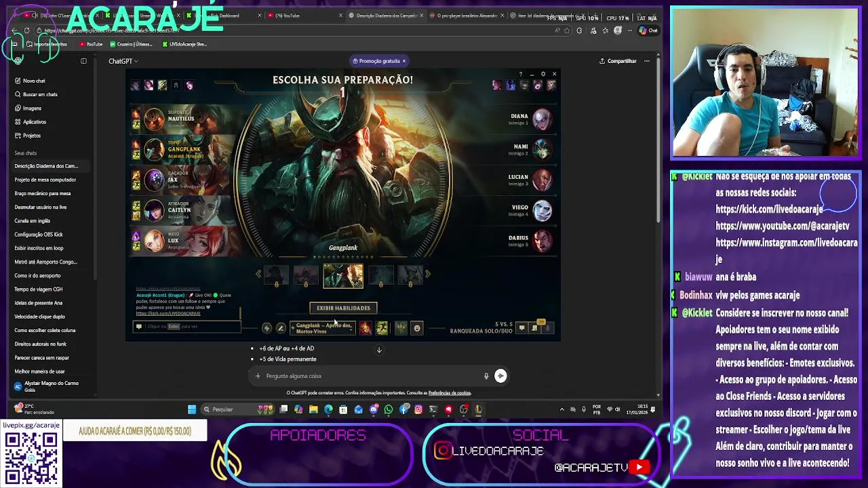
Task: Open the ChatGPT model selector dropdown
Action: click(x=123, y=61)
